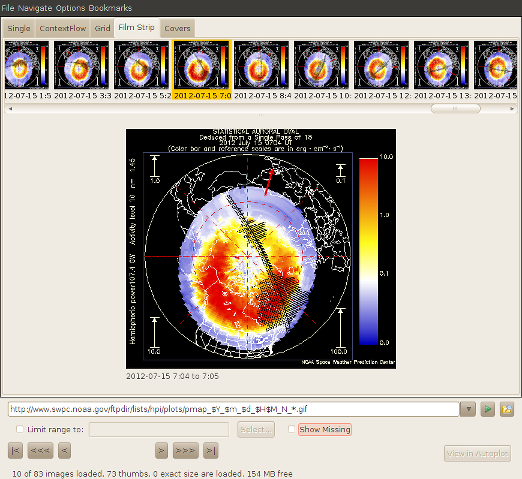Toggle the Show Missing checkbox
Viewport: 522px width, 479px height.
coord(292,429)
